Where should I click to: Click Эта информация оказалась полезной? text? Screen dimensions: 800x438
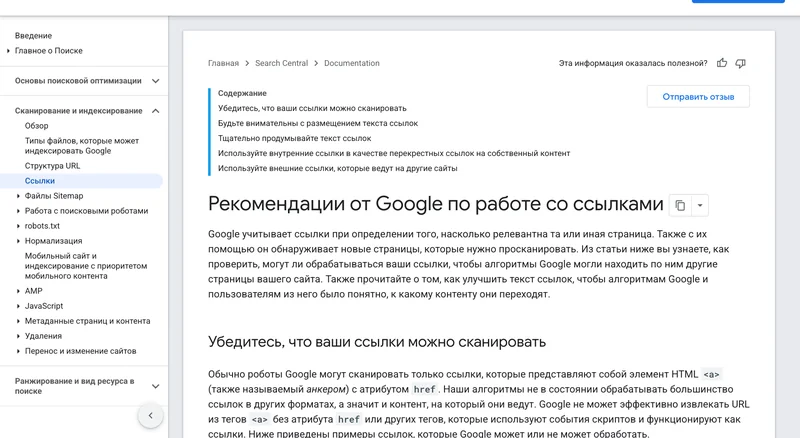point(633,63)
